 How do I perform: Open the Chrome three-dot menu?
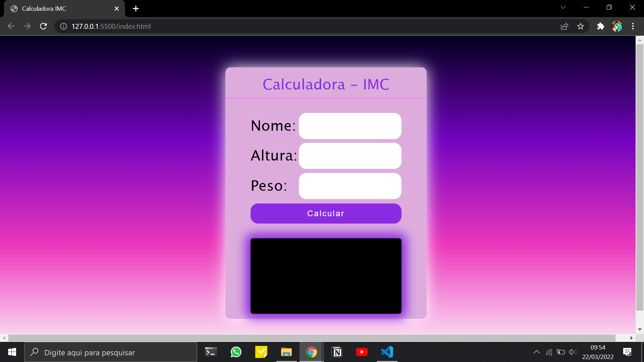(x=633, y=26)
